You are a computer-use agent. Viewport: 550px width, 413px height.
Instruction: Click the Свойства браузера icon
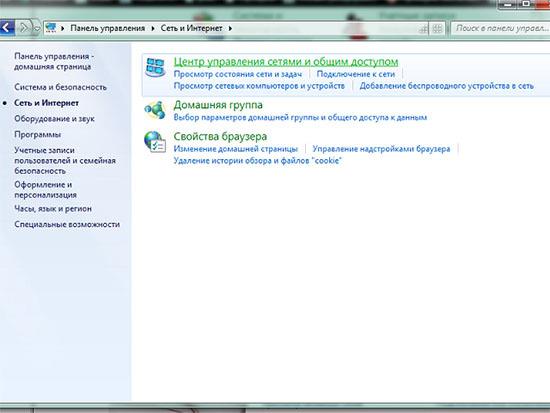[155, 142]
